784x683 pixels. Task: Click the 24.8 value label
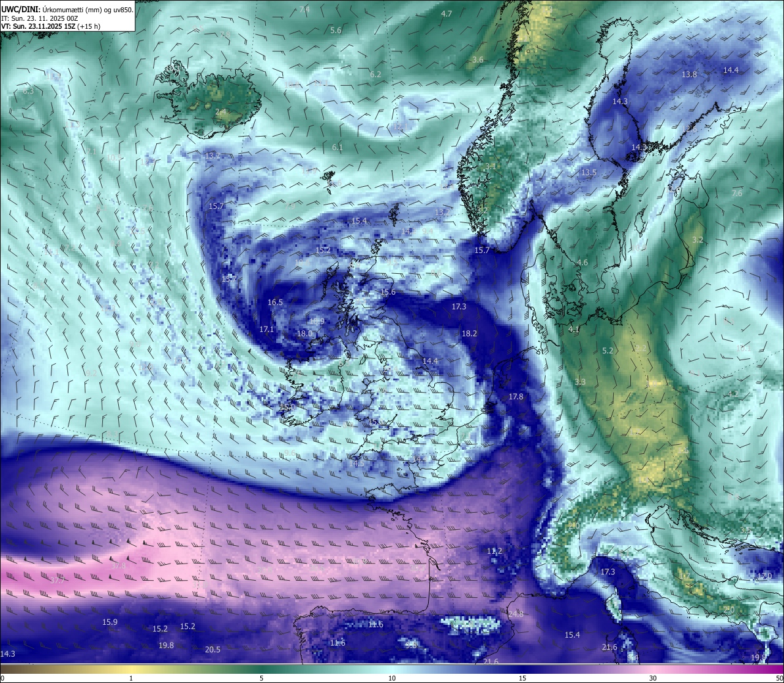516,613
